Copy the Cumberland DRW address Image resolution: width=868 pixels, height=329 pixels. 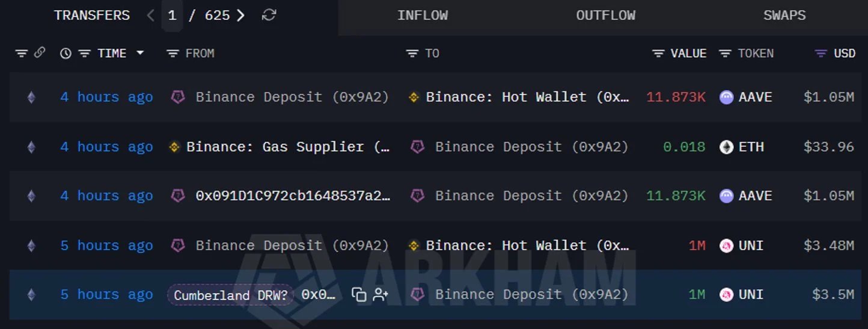coord(359,295)
